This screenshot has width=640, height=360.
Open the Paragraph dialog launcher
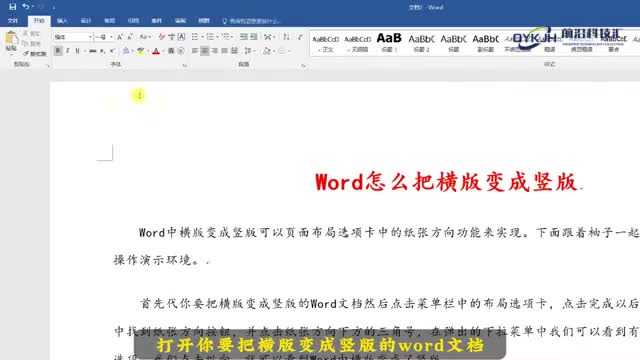coord(303,65)
